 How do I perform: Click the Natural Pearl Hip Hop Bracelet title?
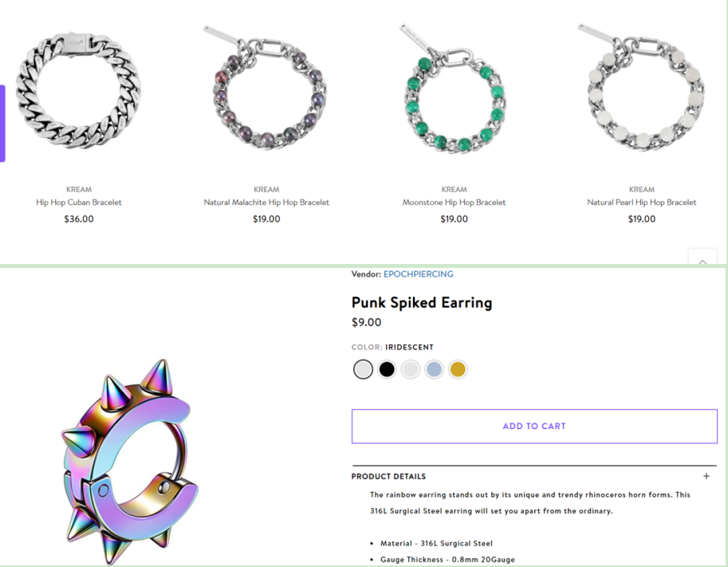(641, 203)
